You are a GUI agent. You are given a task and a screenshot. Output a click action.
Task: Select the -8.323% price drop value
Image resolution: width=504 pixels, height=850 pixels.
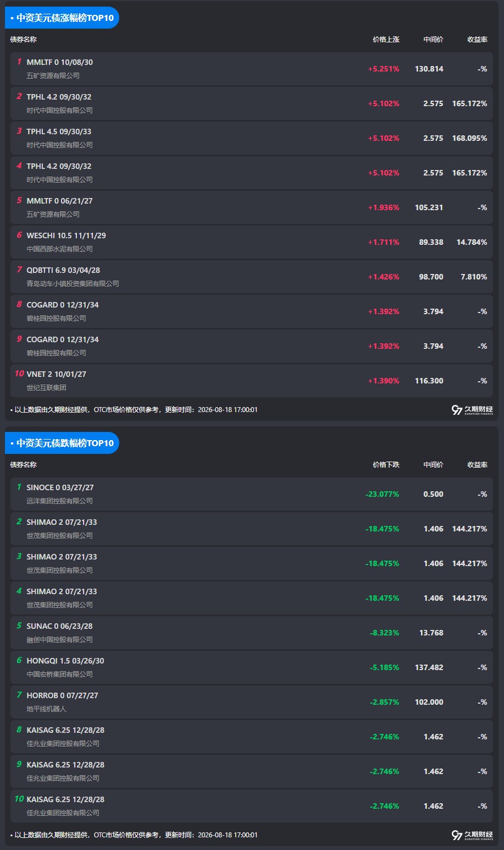click(384, 633)
